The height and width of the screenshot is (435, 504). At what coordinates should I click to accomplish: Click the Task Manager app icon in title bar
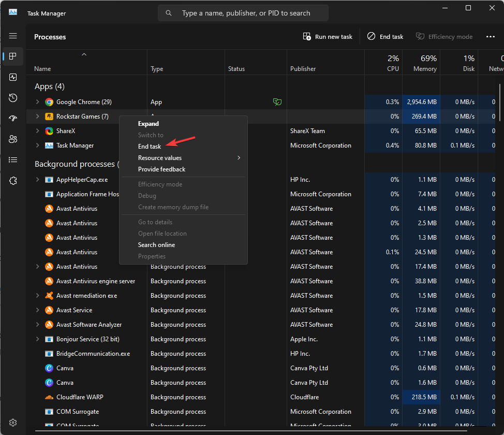tap(13, 12)
